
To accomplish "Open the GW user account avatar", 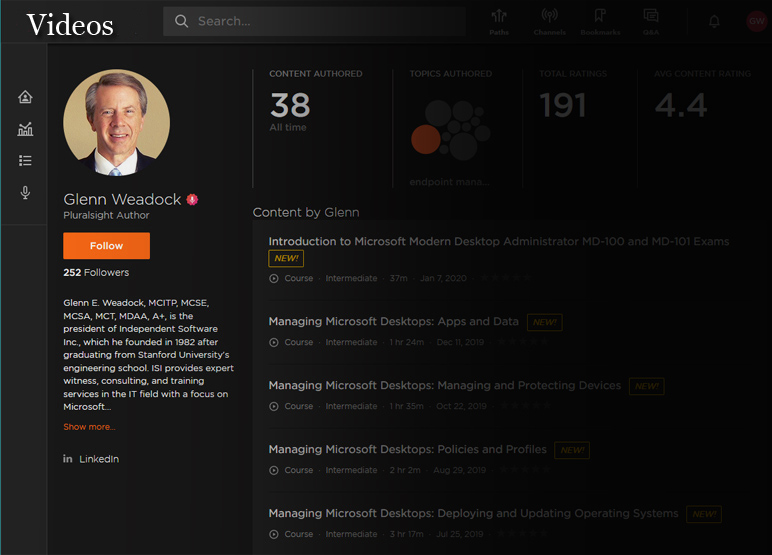I will (x=756, y=21).
